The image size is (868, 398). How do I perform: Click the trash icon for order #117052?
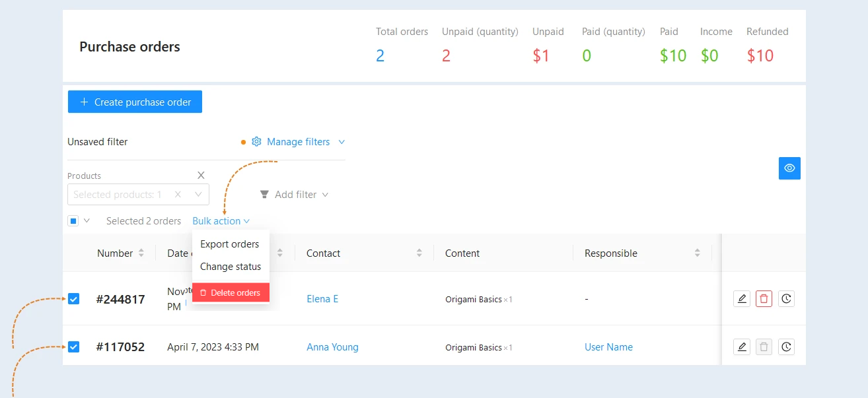(764, 347)
